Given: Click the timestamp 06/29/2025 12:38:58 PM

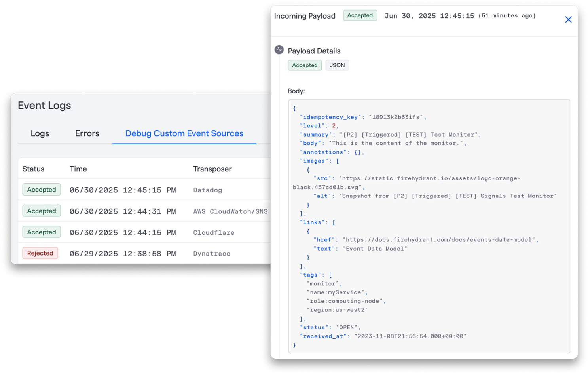Looking at the screenshot, I should 123,254.
